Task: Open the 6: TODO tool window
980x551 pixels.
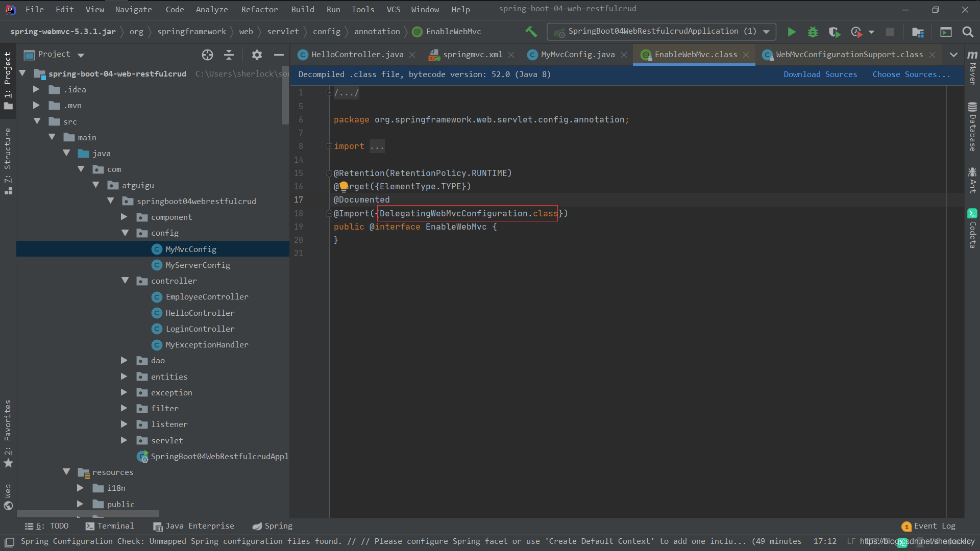Action: point(46,526)
